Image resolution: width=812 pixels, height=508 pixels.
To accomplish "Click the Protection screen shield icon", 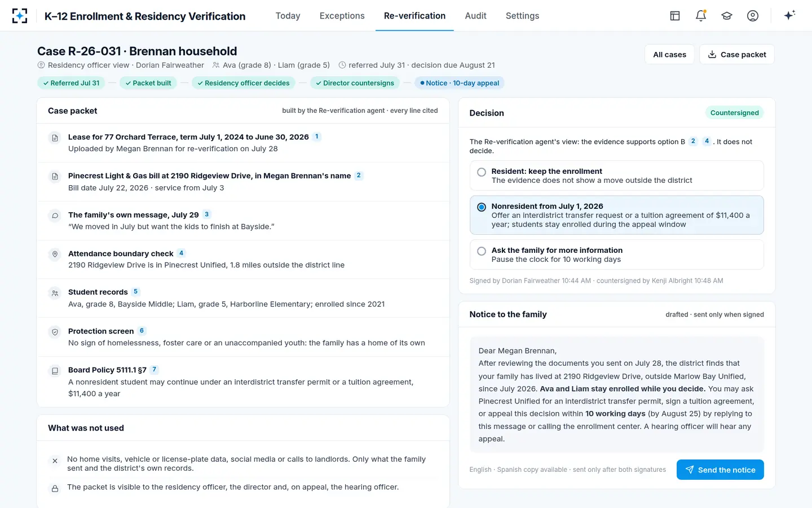I will (x=55, y=332).
